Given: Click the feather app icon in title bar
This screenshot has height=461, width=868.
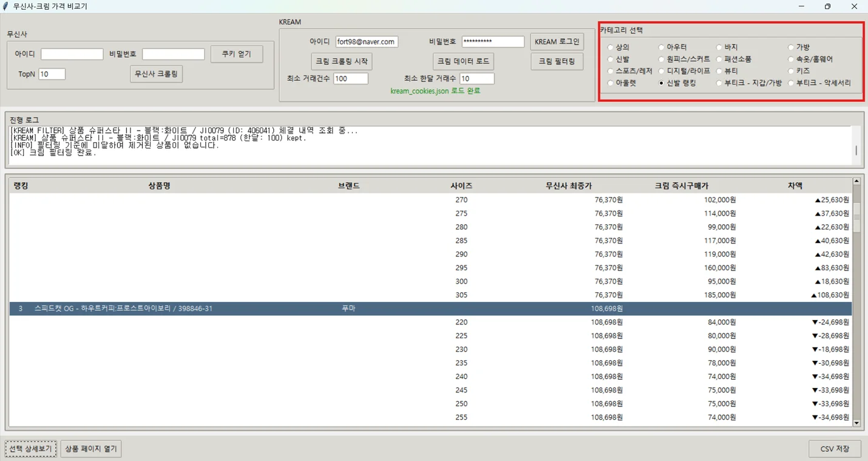Looking at the screenshot, I should (x=6, y=7).
